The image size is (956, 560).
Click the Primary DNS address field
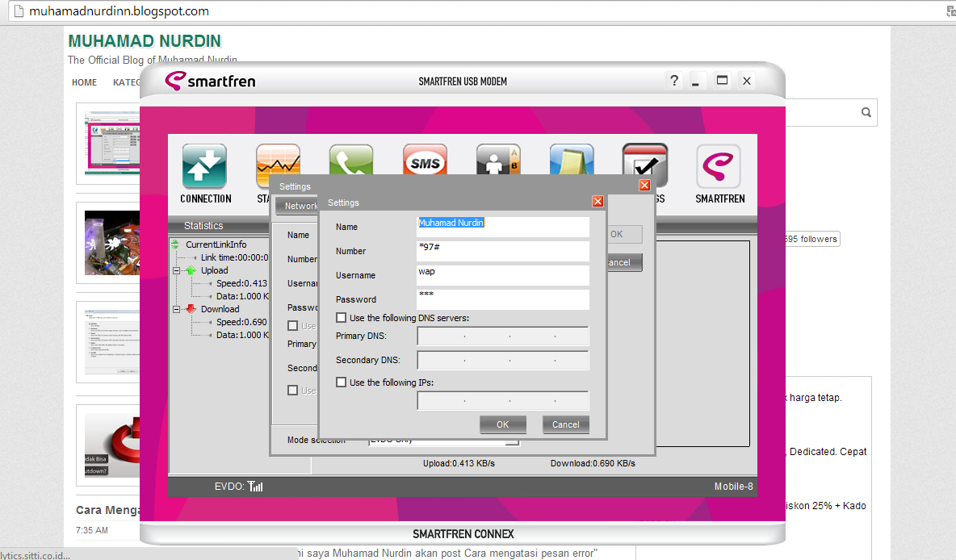pos(503,336)
